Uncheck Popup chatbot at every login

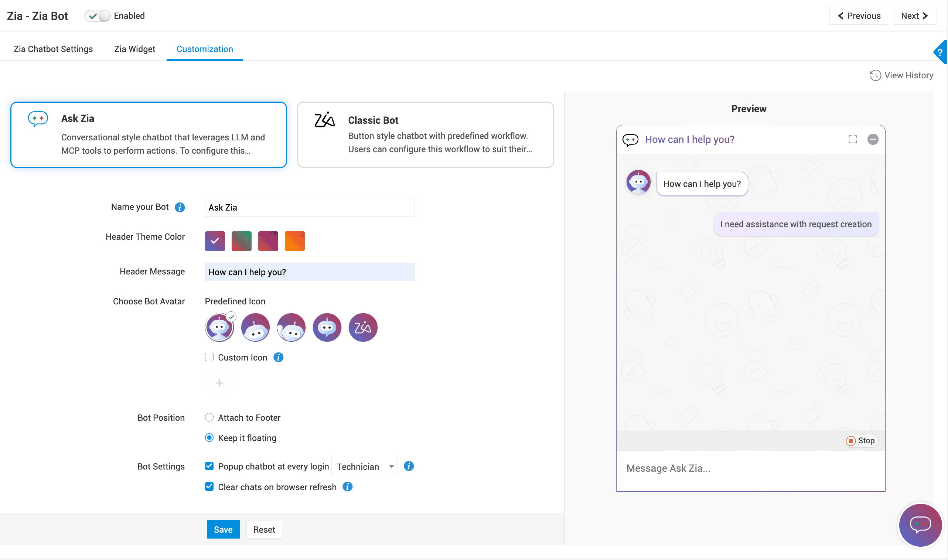tap(209, 466)
